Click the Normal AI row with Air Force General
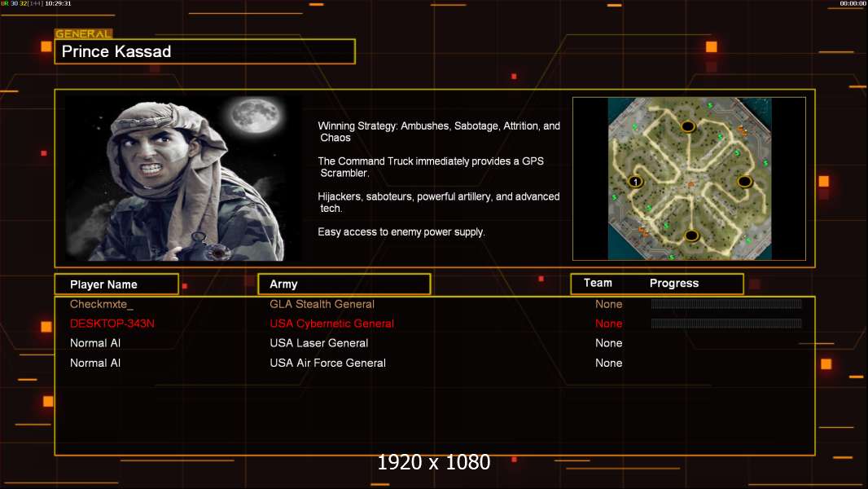868x489 pixels. 95,363
